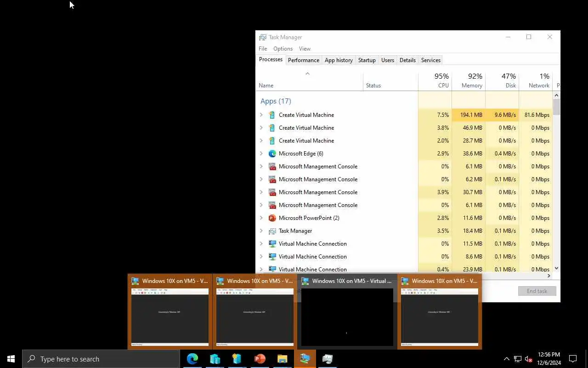The height and width of the screenshot is (368, 588).
Task: Open File Explorer from the taskbar
Action: coord(282,359)
